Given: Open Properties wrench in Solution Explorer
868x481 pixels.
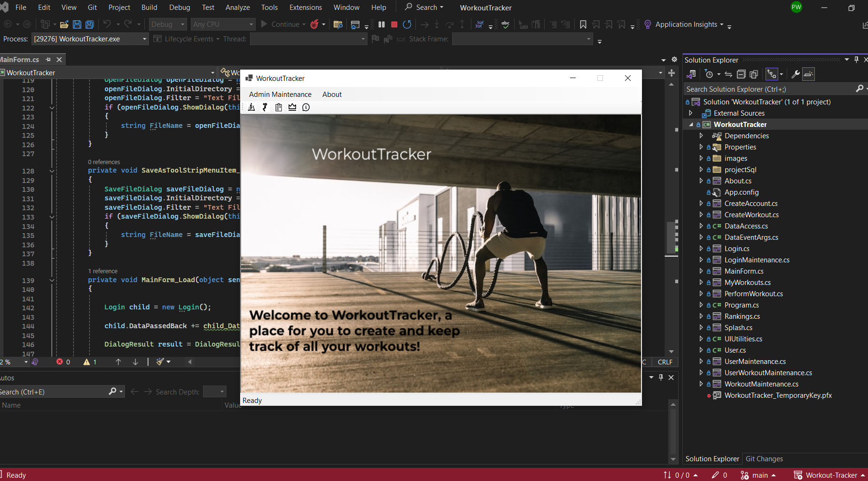Looking at the screenshot, I should (795, 74).
